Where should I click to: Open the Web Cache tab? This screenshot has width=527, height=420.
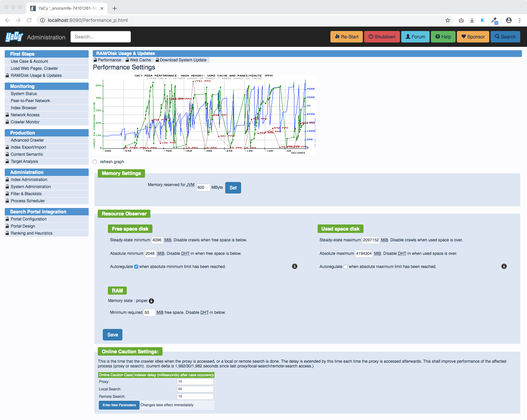click(138, 60)
